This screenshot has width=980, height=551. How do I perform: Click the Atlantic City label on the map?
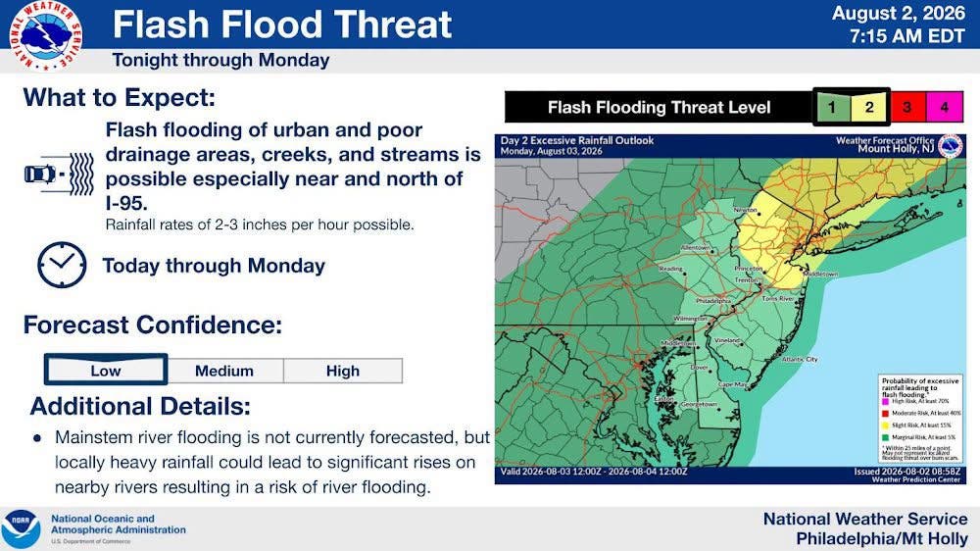[x=800, y=360]
